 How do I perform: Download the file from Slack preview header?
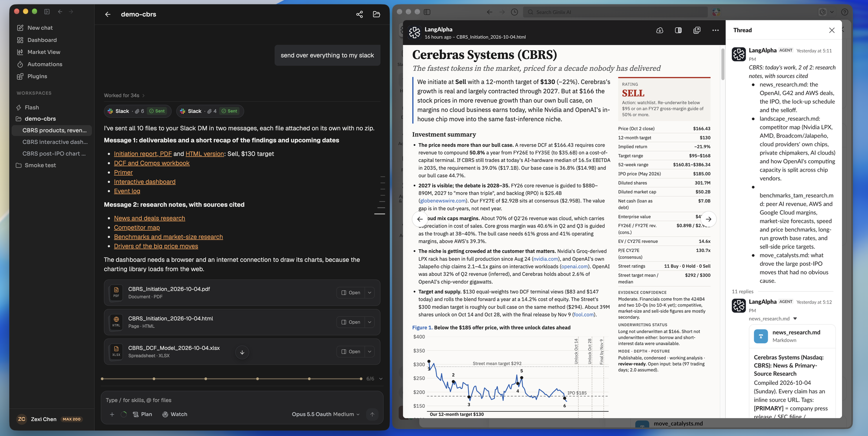tap(660, 30)
